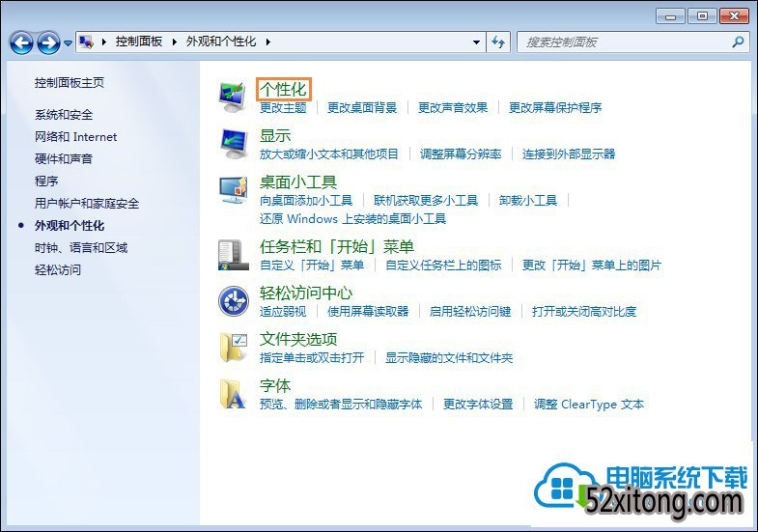Open 硬件和声音 category

64,159
